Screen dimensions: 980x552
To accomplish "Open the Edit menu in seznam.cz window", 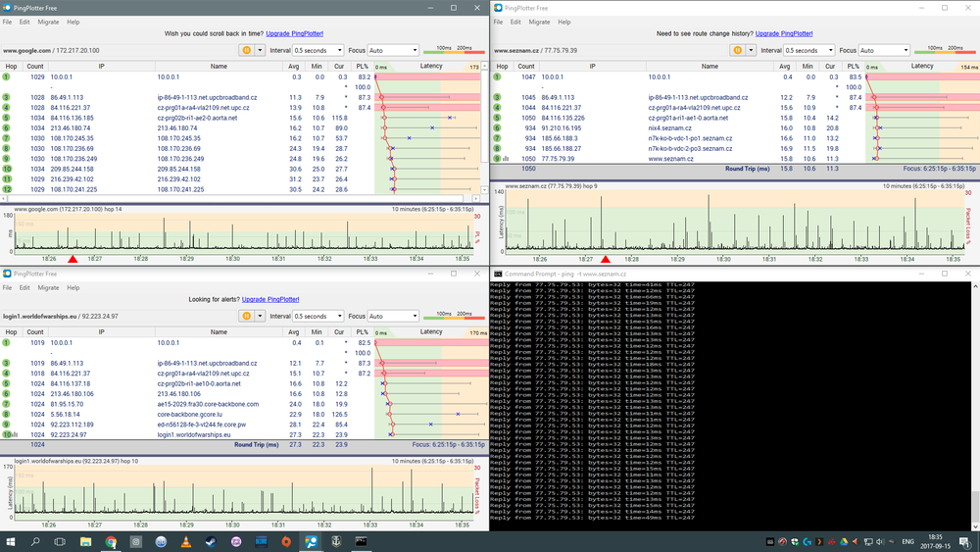I will point(515,22).
